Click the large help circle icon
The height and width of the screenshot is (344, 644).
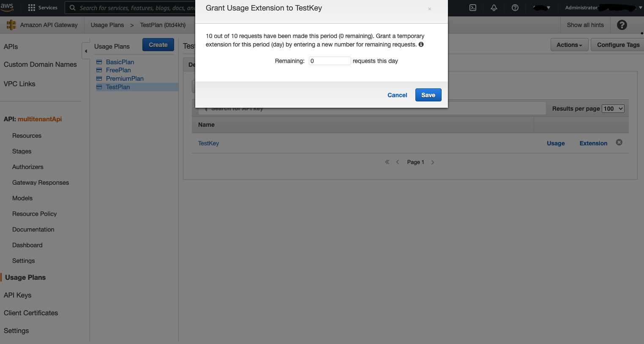622,25
